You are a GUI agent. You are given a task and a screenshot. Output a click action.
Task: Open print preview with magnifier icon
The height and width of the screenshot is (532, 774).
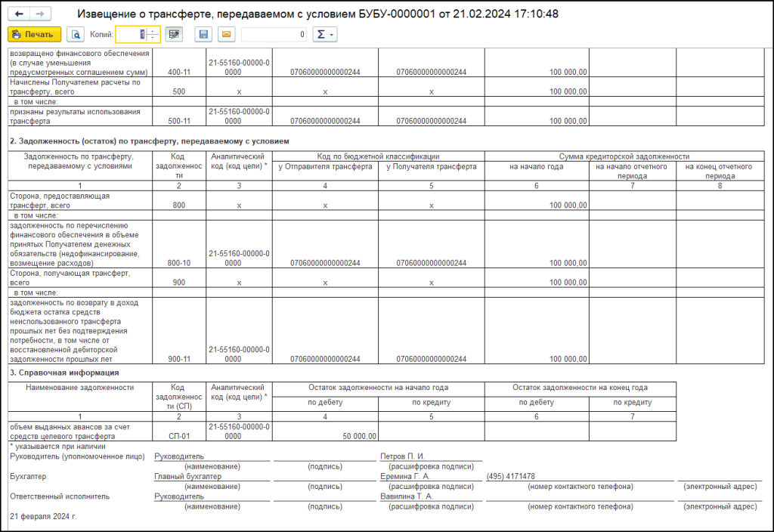76,34
